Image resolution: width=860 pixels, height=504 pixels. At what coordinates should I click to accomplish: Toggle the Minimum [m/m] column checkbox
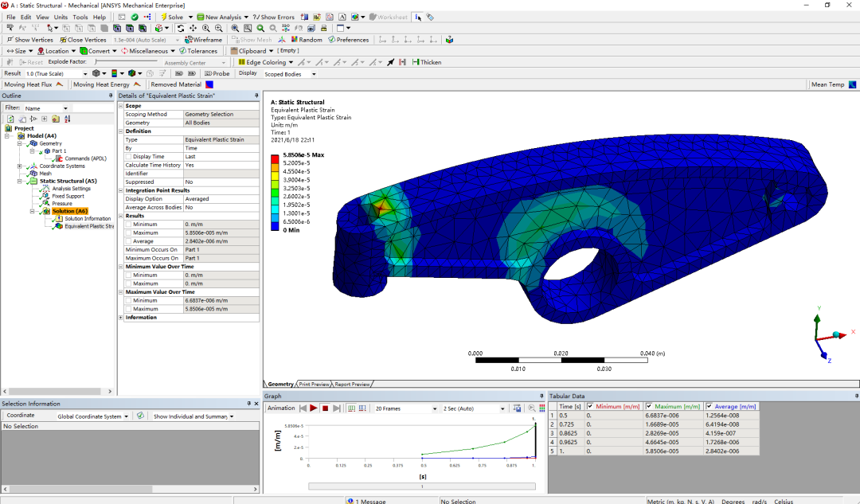pyautogui.click(x=590, y=406)
